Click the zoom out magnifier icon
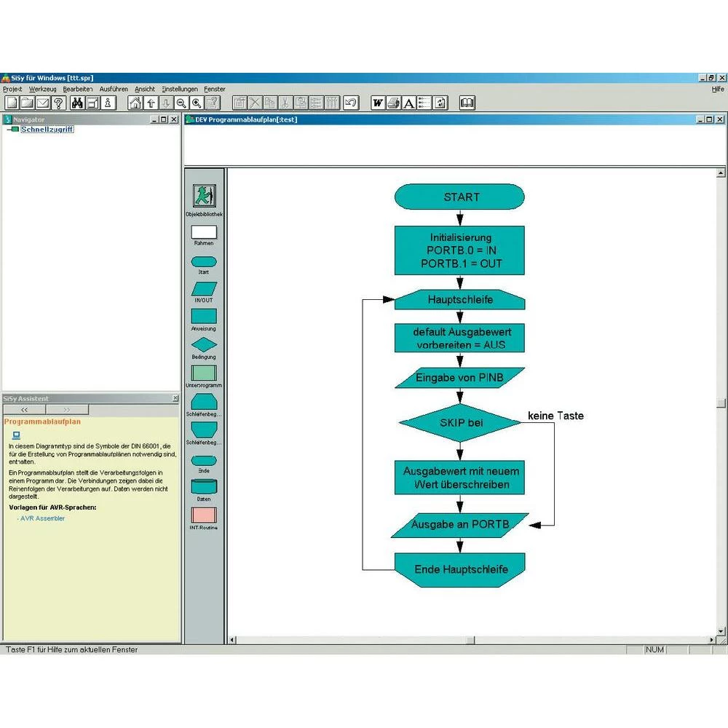 181,103
